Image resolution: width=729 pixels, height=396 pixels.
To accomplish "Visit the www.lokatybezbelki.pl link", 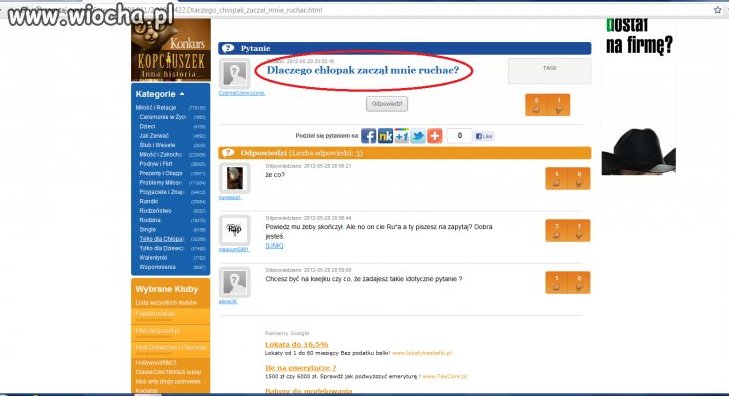I will [x=422, y=353].
